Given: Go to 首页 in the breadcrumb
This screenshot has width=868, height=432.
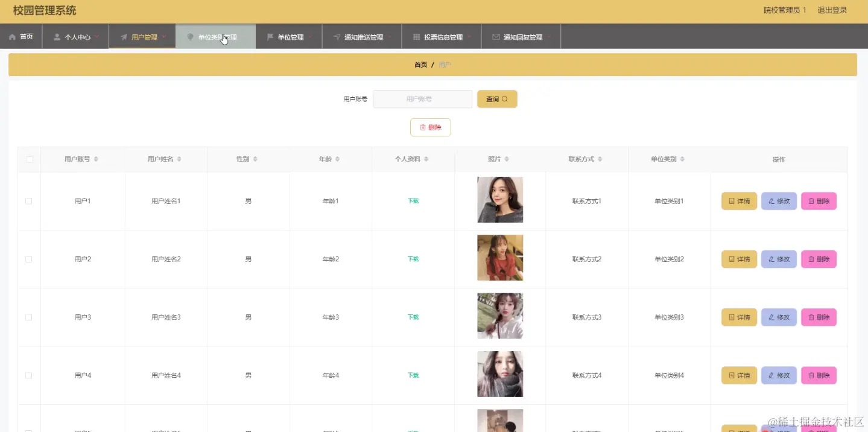Looking at the screenshot, I should point(420,65).
